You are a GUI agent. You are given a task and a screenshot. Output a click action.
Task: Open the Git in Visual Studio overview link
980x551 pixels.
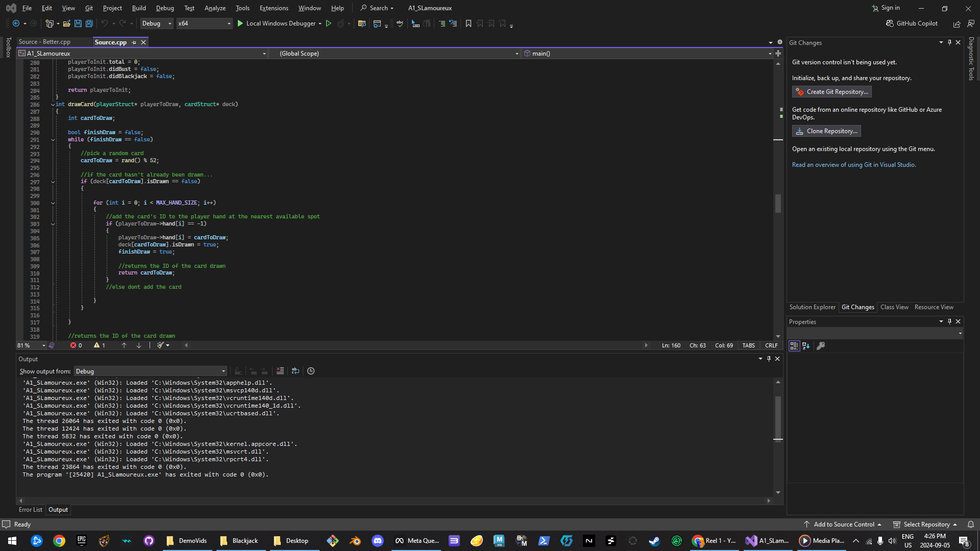click(x=853, y=165)
